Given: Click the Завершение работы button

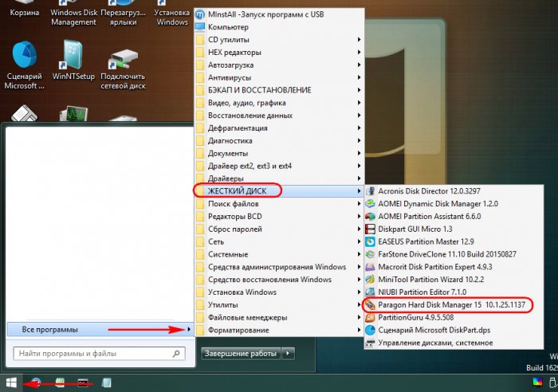Looking at the screenshot, I should click(x=241, y=354).
